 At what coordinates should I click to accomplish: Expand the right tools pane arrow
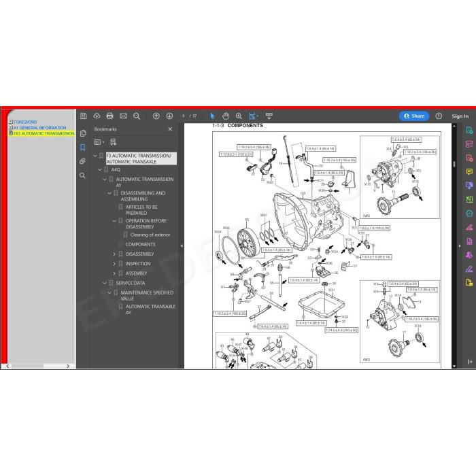459,246
